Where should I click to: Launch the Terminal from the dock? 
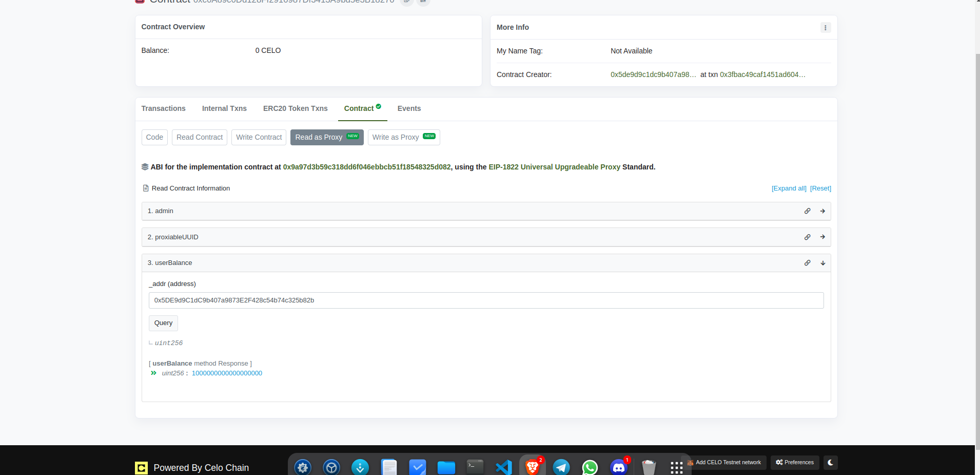point(475,467)
